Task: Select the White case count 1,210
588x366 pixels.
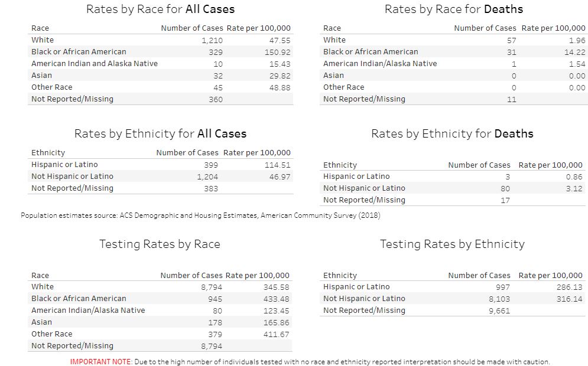Action: point(212,40)
